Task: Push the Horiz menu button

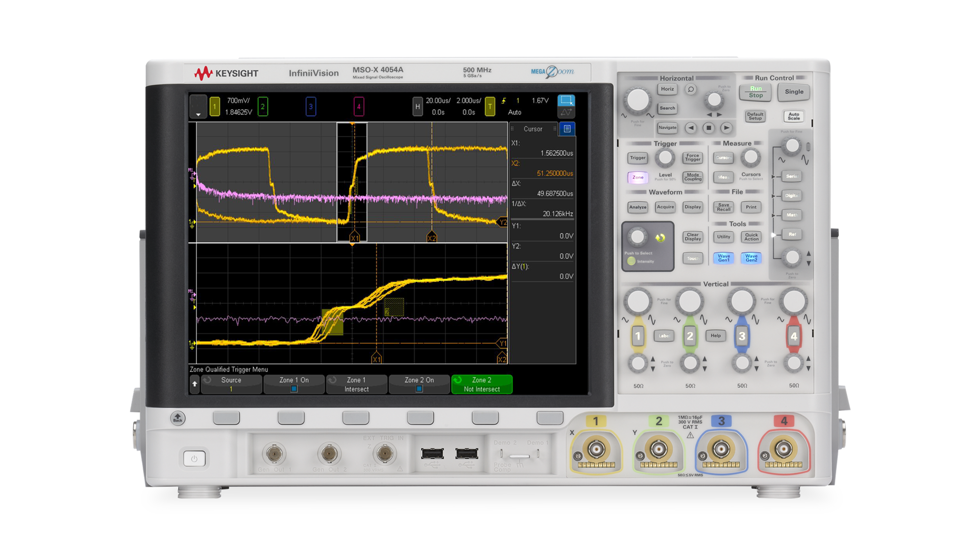Action: (667, 89)
